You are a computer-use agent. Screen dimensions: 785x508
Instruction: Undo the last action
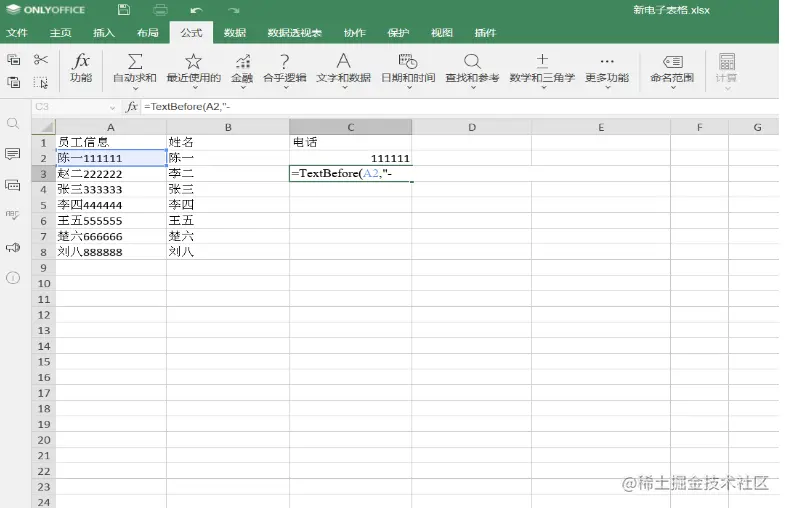point(196,10)
